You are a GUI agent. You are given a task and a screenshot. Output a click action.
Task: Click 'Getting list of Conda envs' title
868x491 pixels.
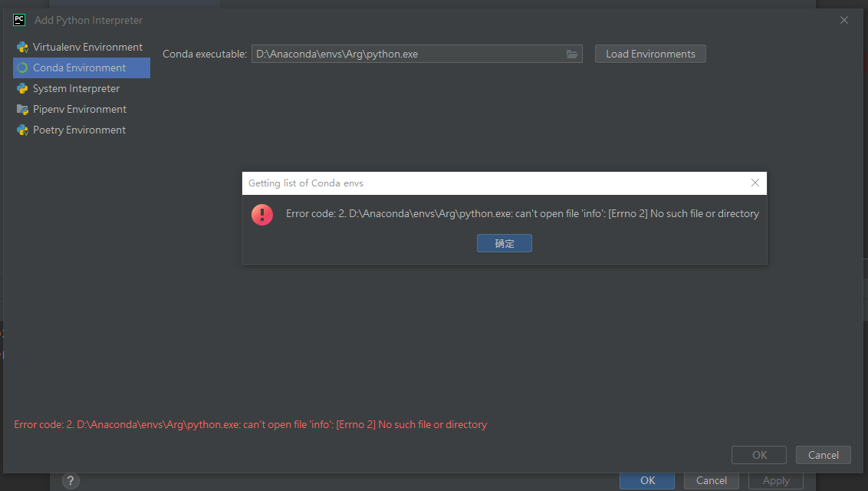(306, 183)
